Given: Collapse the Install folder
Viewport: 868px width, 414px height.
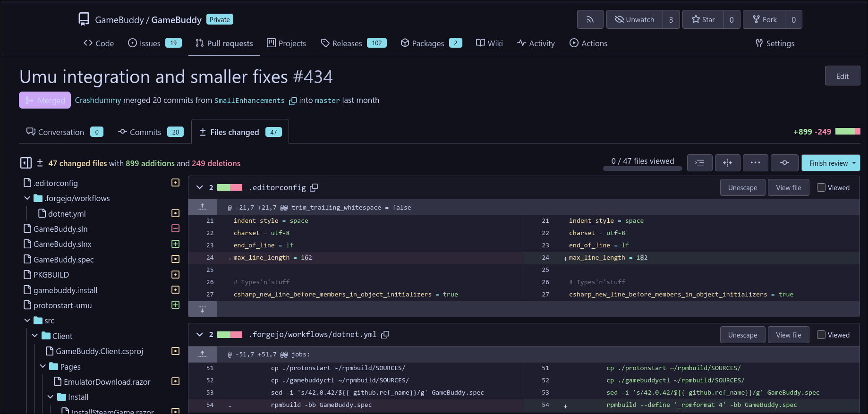Looking at the screenshot, I should [51, 397].
